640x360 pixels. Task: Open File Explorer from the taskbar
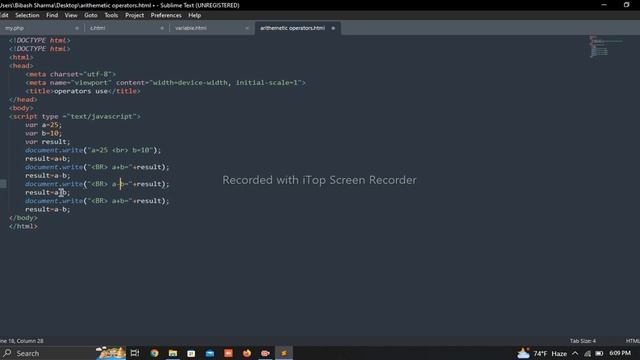[x=173, y=353]
